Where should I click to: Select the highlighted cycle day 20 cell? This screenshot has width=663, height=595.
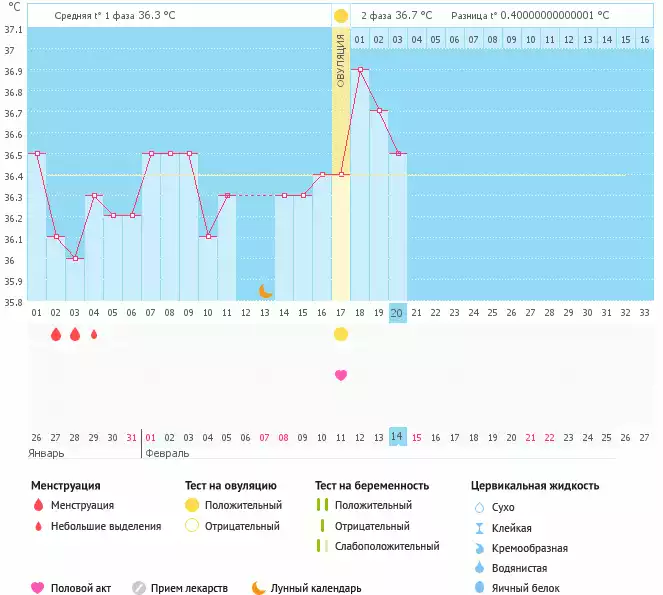pos(398,312)
